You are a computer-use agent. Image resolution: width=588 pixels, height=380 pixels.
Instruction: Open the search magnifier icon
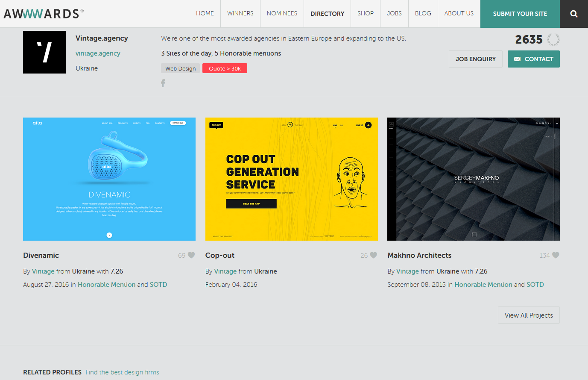pos(574,14)
